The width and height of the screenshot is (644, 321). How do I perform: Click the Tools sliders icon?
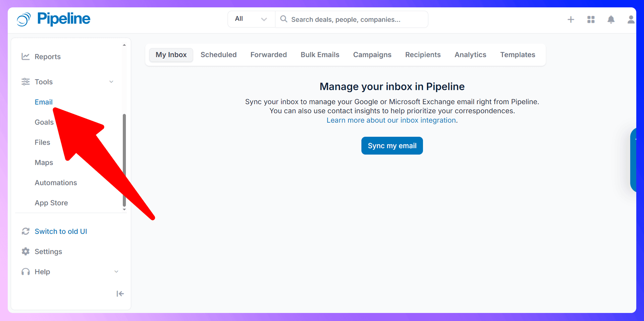pos(25,82)
